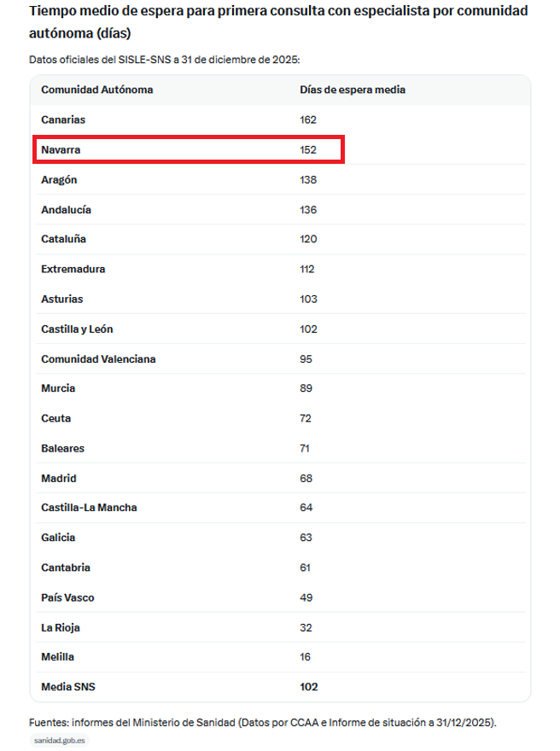The height and width of the screenshot is (751, 560).
Task: Select the País Vasco row
Action: (x=281, y=597)
